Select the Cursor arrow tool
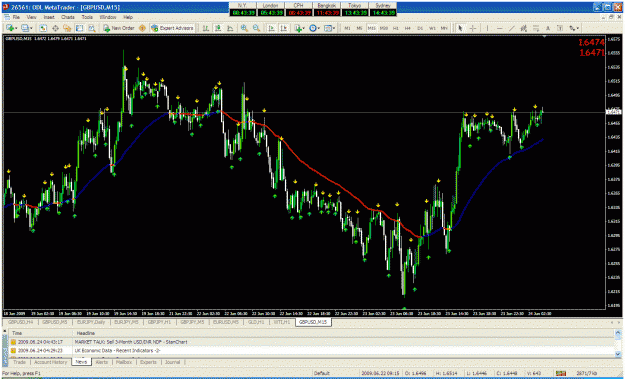Viewport: 625px width, 379px height. [460, 28]
